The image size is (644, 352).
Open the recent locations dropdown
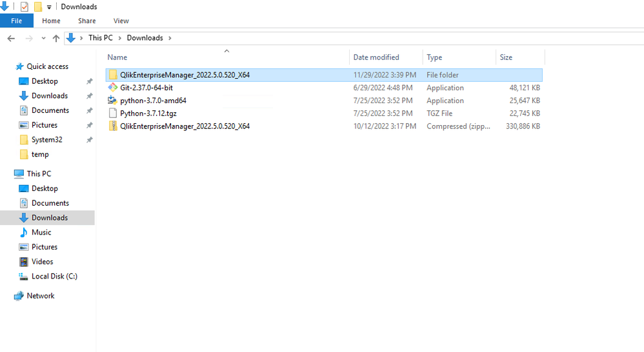tap(43, 38)
